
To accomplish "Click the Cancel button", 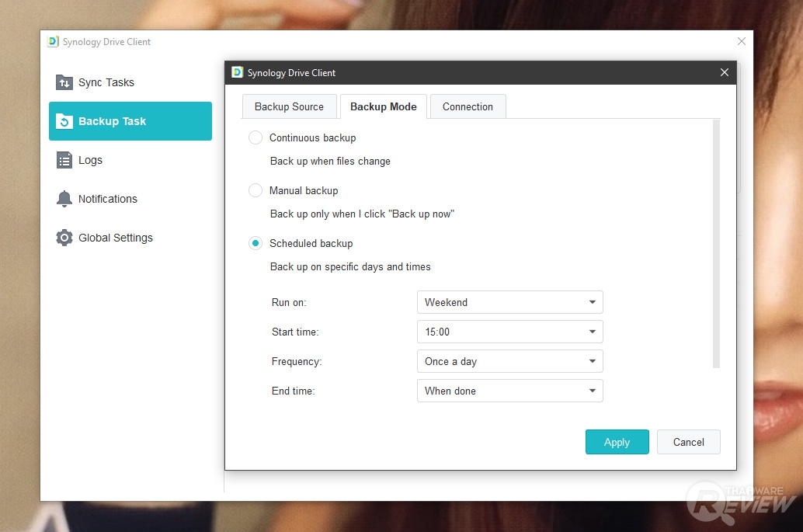I will coord(688,442).
